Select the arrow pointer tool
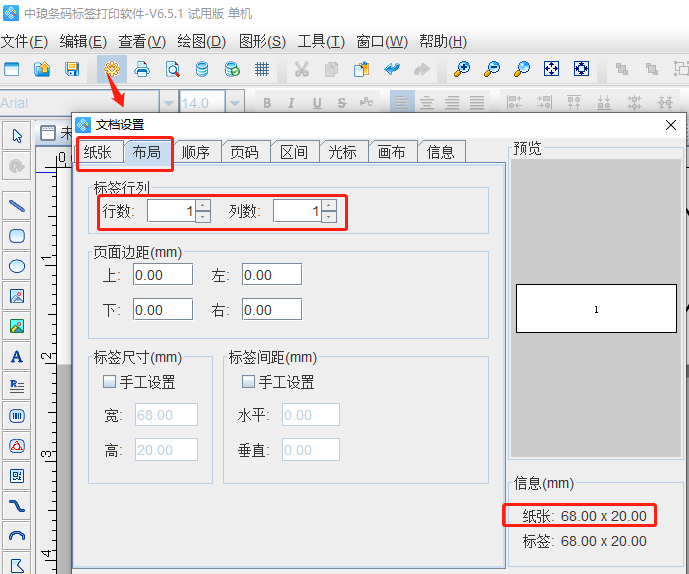Viewport: 689px width, 574px height. (17, 136)
